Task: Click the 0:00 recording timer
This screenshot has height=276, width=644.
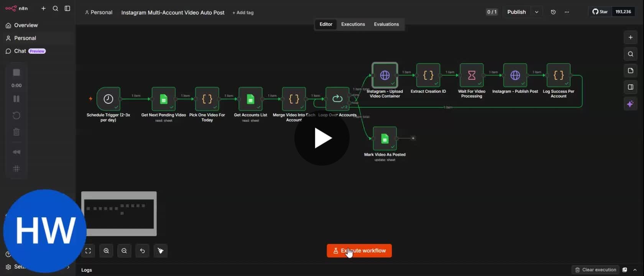Action: point(16,85)
